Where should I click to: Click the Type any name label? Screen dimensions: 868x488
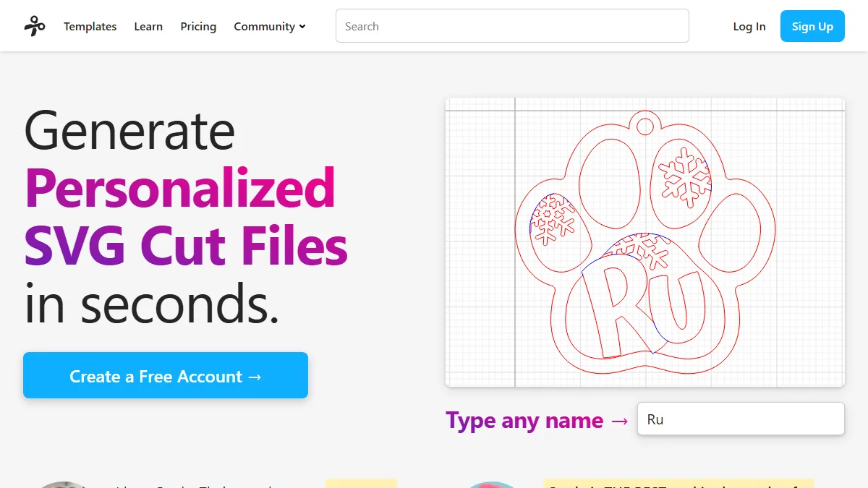537,419
